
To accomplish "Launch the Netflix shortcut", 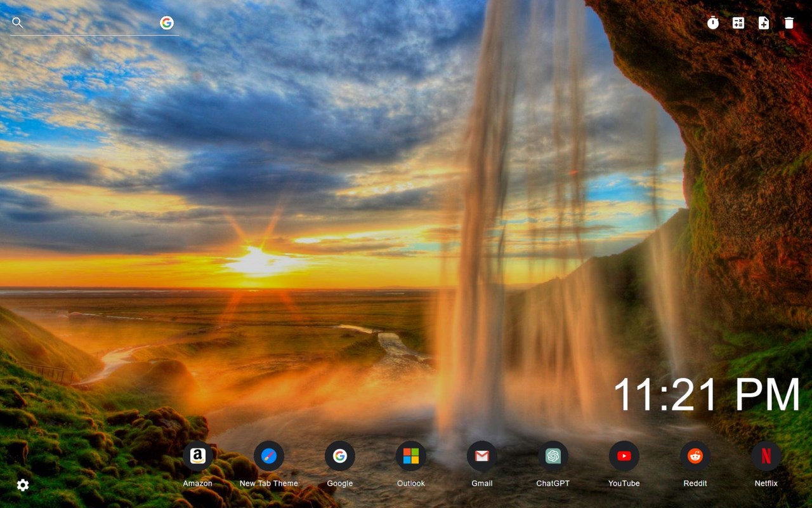I will coord(766,456).
